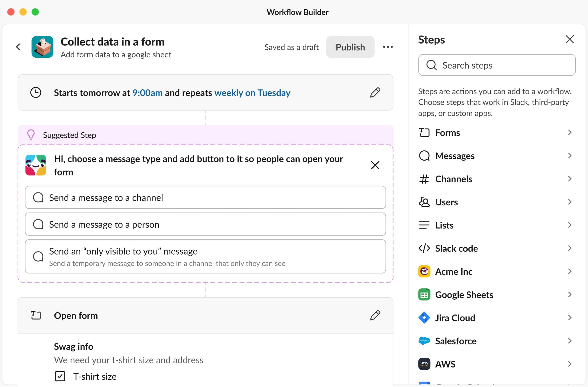Expand the Lists steps chevron

pyautogui.click(x=570, y=225)
